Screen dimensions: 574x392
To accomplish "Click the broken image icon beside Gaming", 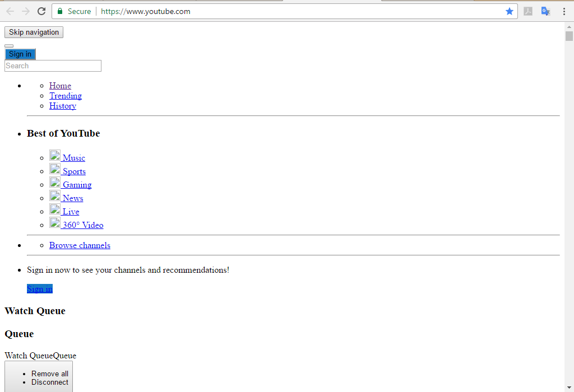I will point(55,183).
